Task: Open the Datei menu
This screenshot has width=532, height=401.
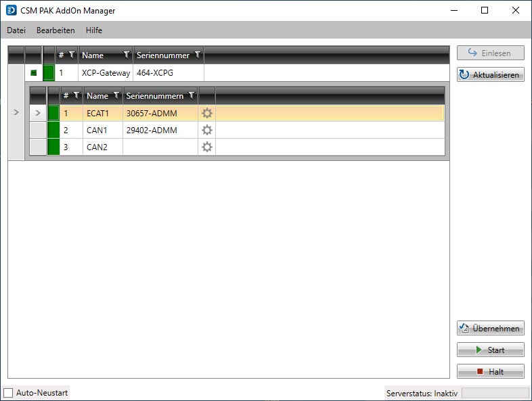Action: (16, 30)
